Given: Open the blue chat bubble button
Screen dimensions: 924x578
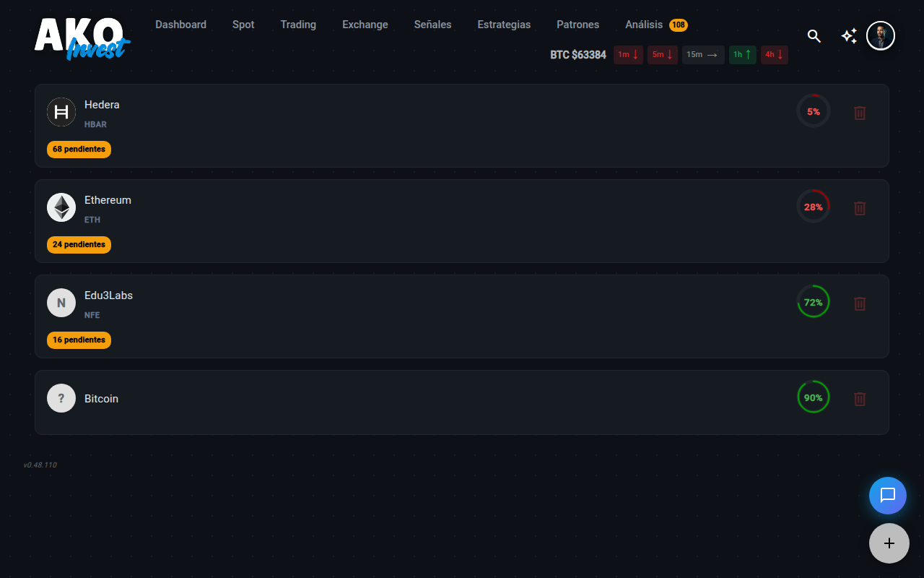Looking at the screenshot, I should tap(888, 496).
